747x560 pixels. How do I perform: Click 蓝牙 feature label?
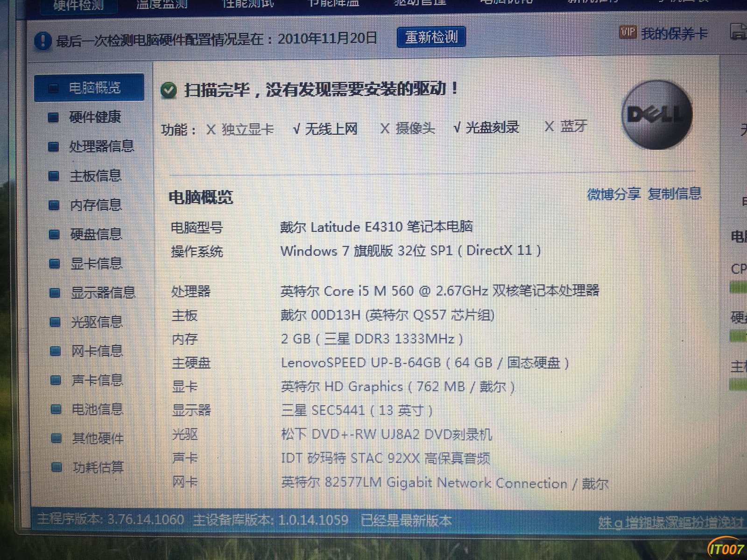click(573, 126)
